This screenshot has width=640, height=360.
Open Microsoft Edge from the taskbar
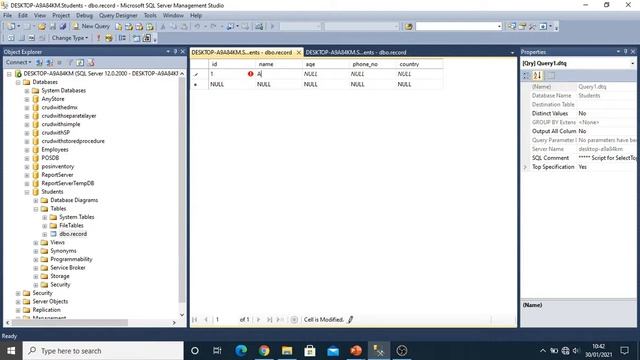click(x=241, y=351)
